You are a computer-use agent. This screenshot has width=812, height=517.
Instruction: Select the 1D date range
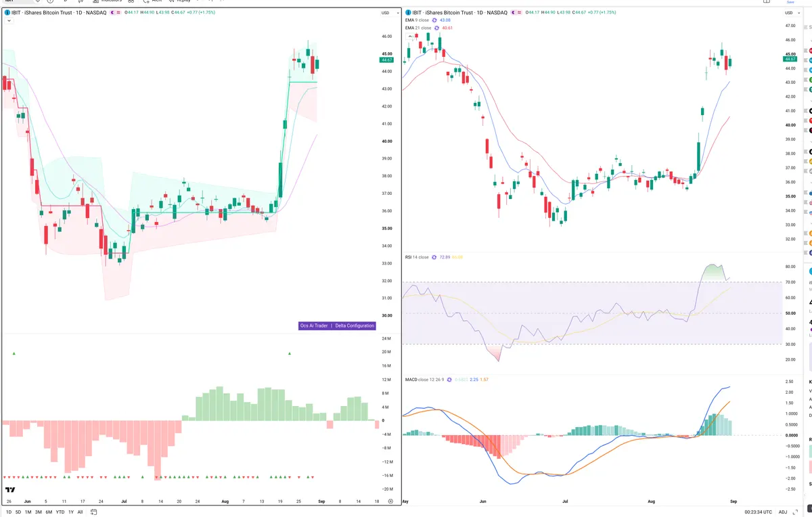[9, 512]
